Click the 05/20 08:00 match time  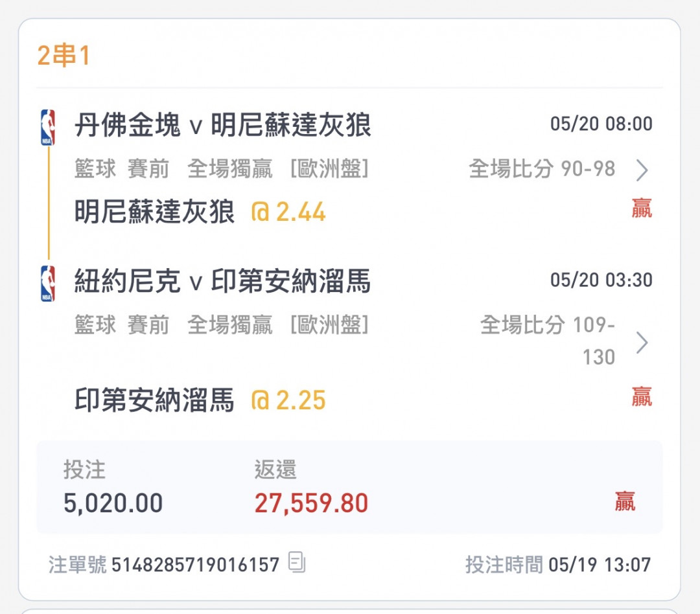[601, 124]
